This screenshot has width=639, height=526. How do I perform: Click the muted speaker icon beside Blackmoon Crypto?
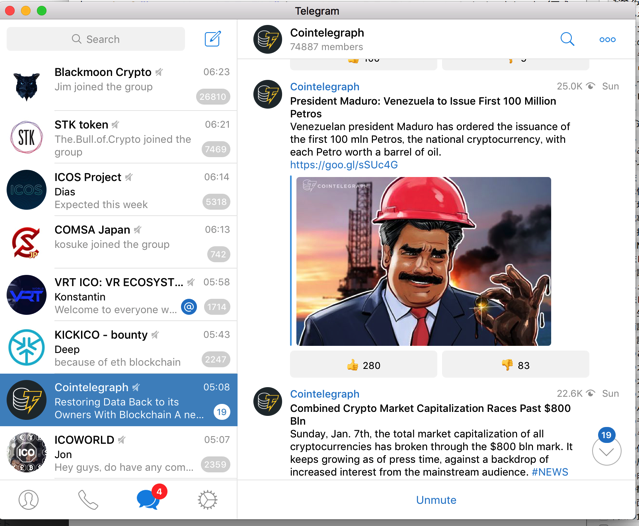click(x=159, y=72)
